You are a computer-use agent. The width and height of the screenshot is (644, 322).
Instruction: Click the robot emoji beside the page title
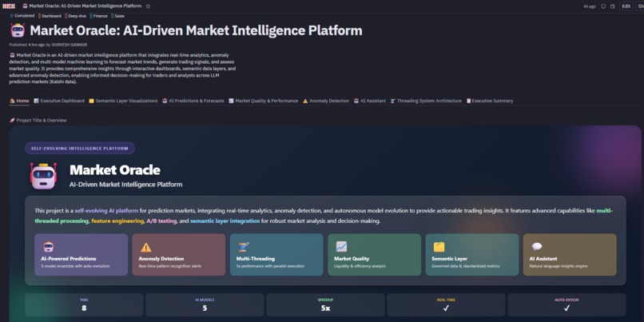coord(18,31)
